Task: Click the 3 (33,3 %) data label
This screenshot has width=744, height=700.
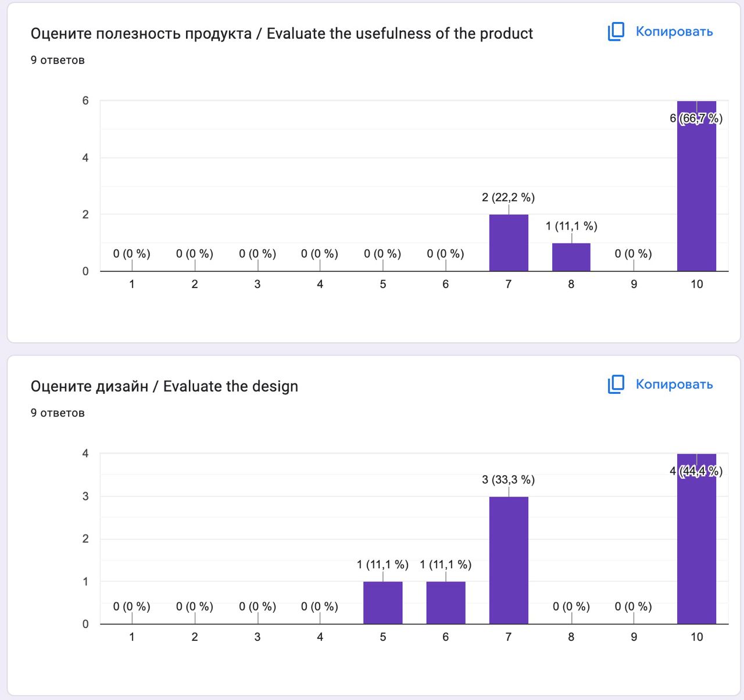Action: [x=508, y=480]
